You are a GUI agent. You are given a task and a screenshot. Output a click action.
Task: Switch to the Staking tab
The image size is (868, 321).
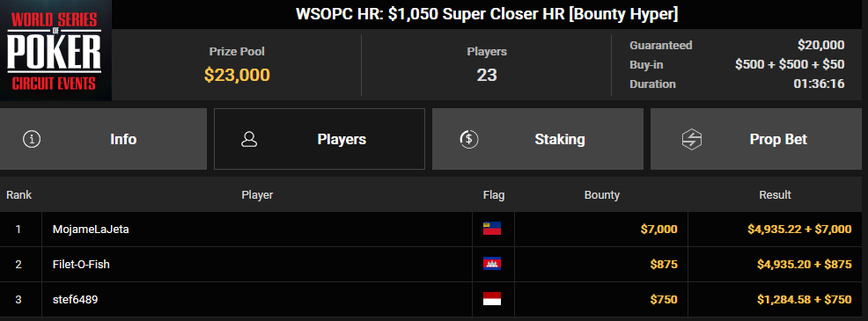click(x=538, y=139)
